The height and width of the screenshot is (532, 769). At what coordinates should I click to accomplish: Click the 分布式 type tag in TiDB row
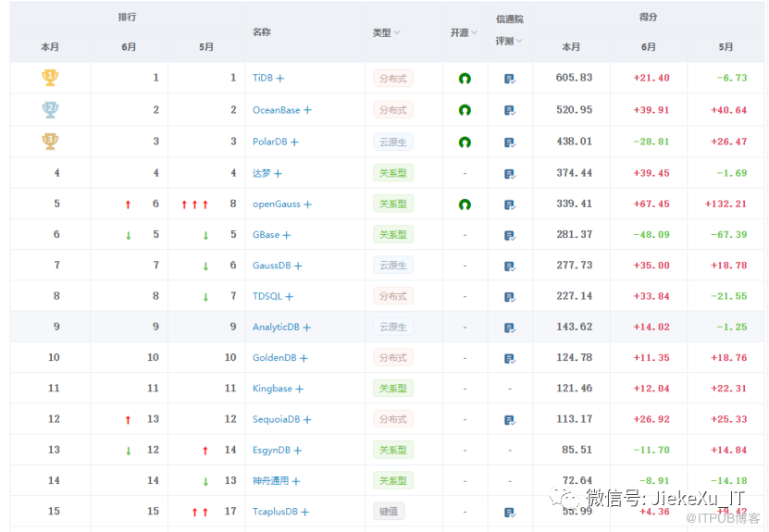coord(393,79)
